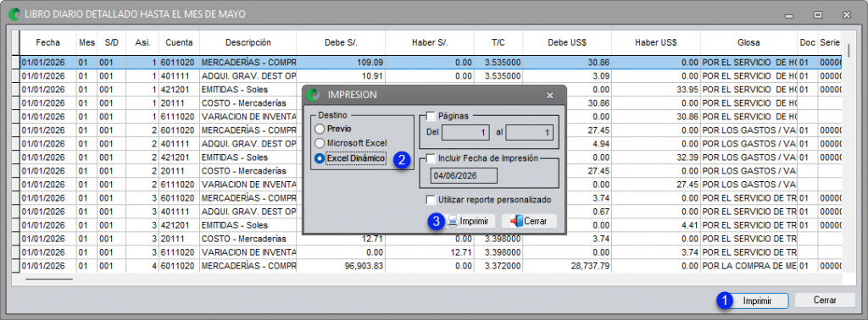The image size is (868, 320).
Task: Click the green logo in the IMPRESION dialog
Action: click(x=314, y=95)
